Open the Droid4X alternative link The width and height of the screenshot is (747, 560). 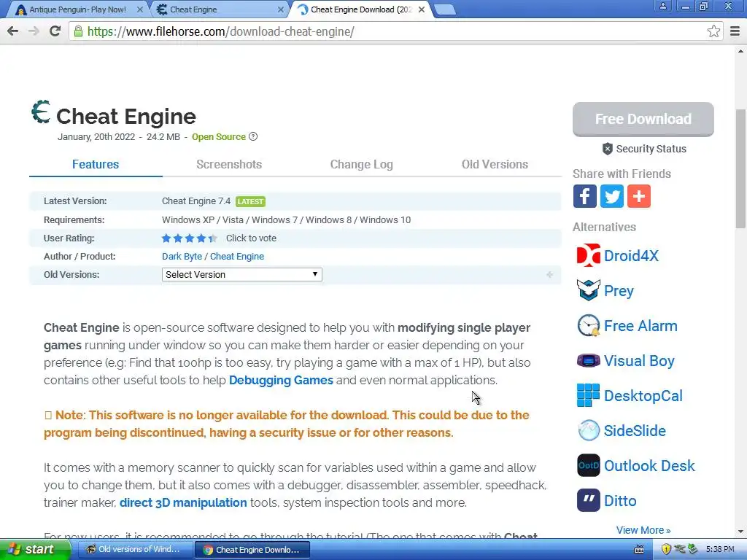[x=631, y=256]
